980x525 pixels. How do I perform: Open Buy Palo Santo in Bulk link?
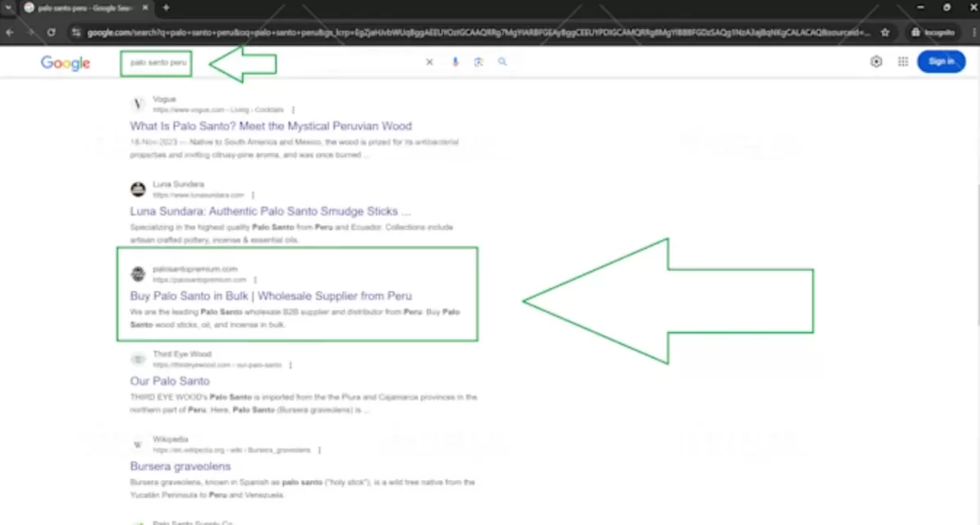point(271,296)
